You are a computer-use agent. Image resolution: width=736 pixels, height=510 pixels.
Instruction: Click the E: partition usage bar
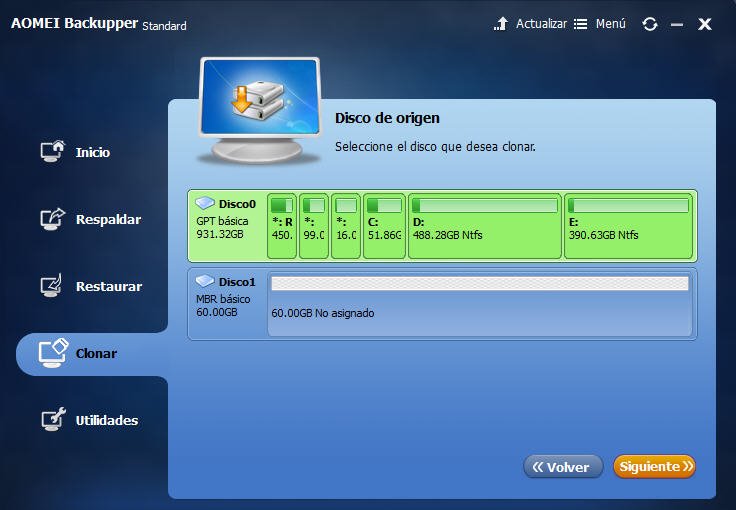tap(629, 205)
